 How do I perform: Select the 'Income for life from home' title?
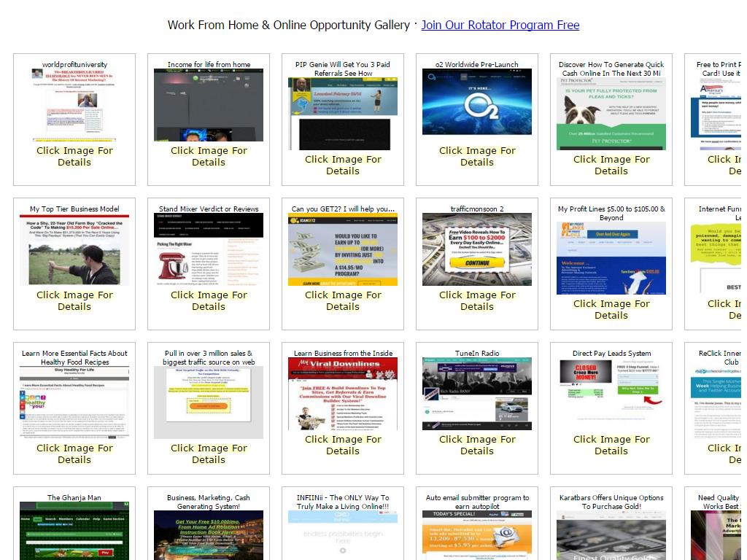(209, 64)
